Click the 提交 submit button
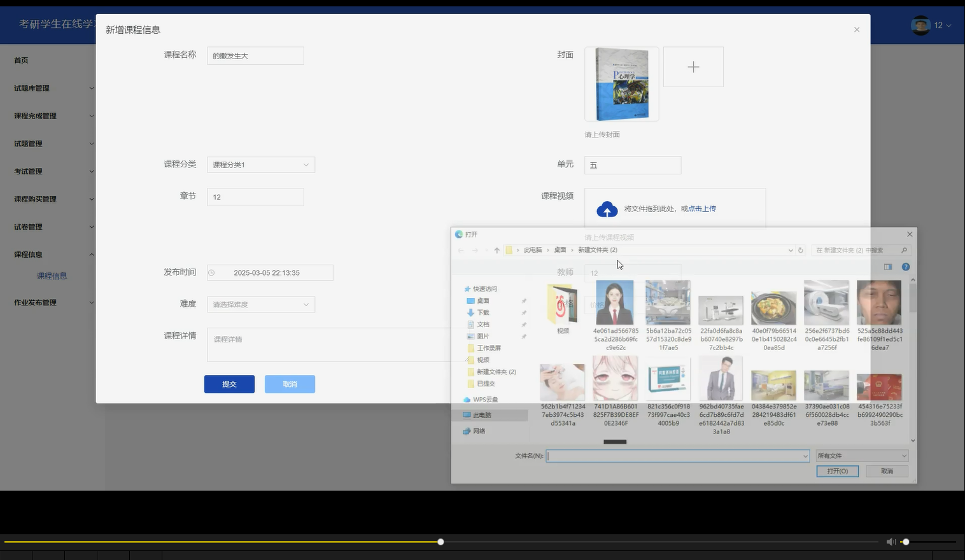This screenshot has width=965, height=560. [229, 384]
